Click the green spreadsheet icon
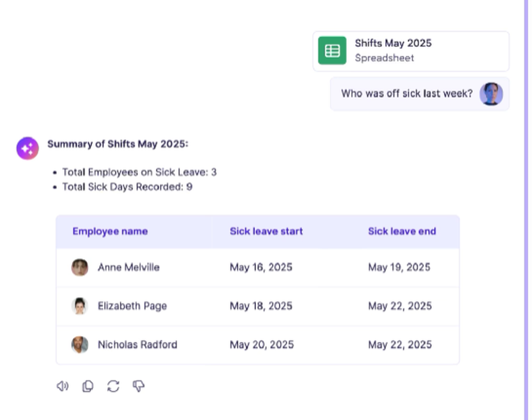Viewport: 532px width, 420px height. coord(332,50)
